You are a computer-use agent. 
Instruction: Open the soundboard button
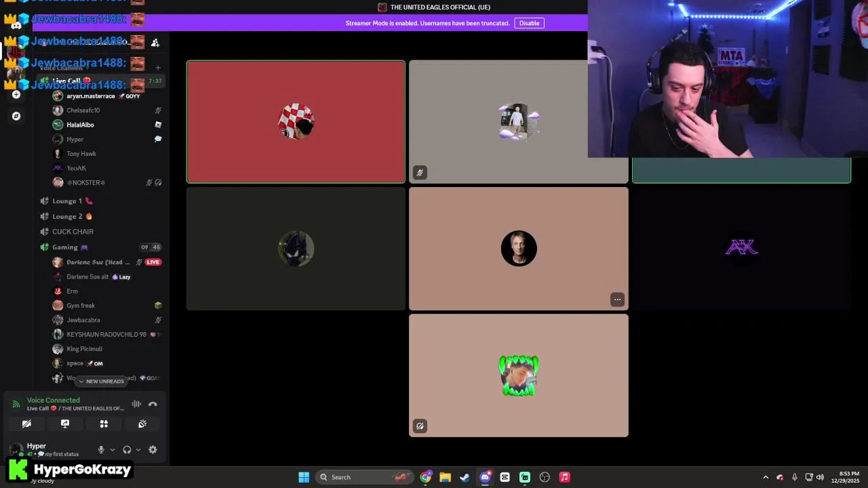142,424
